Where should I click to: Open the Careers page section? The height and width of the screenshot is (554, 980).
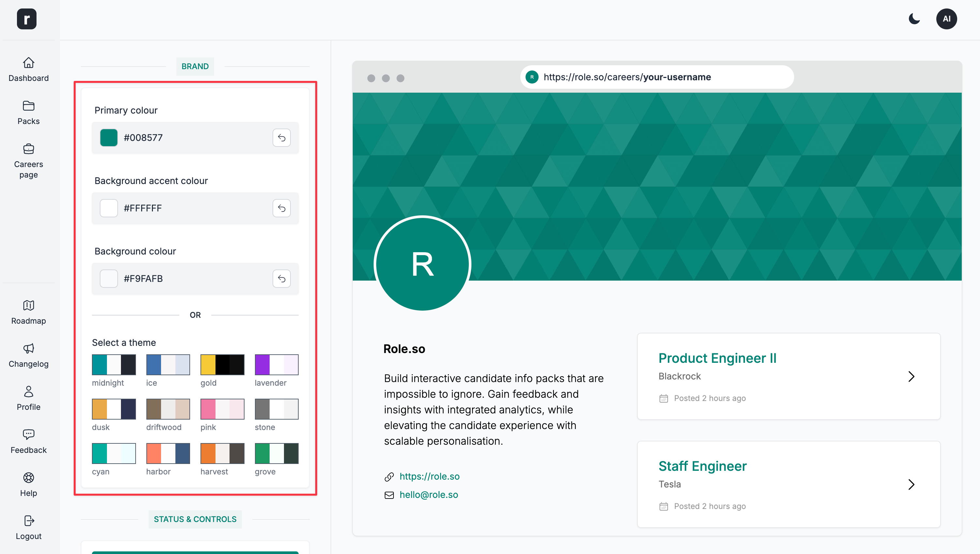coord(28,160)
